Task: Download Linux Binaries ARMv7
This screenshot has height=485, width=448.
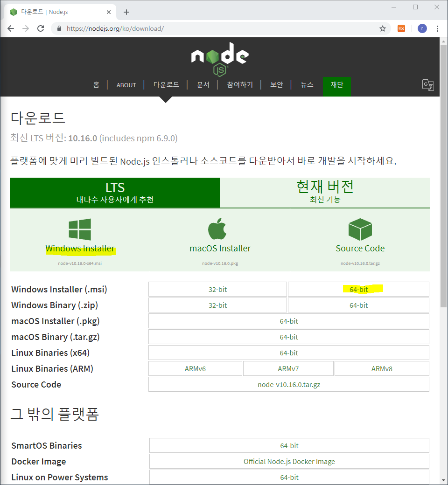Action: [x=288, y=368]
